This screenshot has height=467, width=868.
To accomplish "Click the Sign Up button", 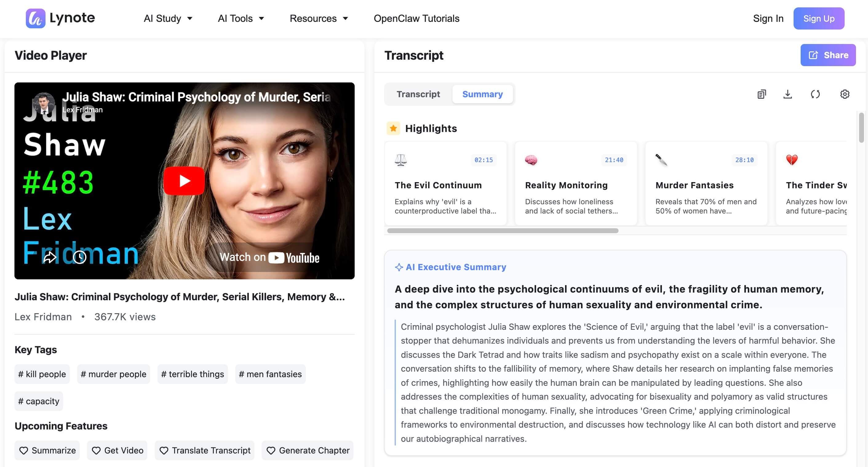I will (x=819, y=18).
